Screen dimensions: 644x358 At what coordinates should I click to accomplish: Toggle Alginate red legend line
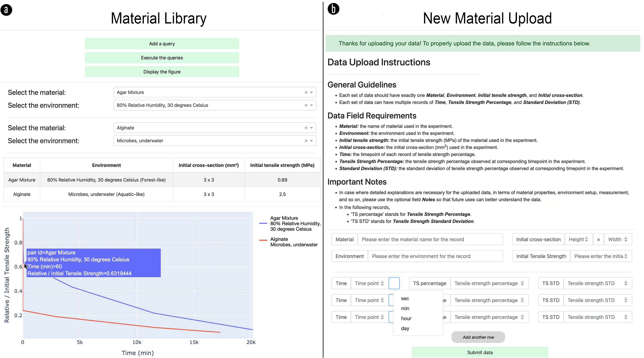(x=263, y=240)
